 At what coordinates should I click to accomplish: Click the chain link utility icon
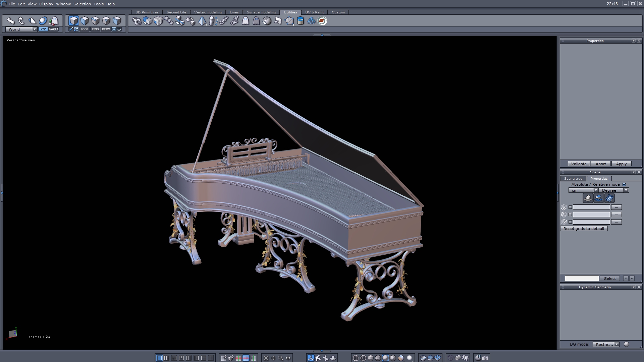pos(224,21)
